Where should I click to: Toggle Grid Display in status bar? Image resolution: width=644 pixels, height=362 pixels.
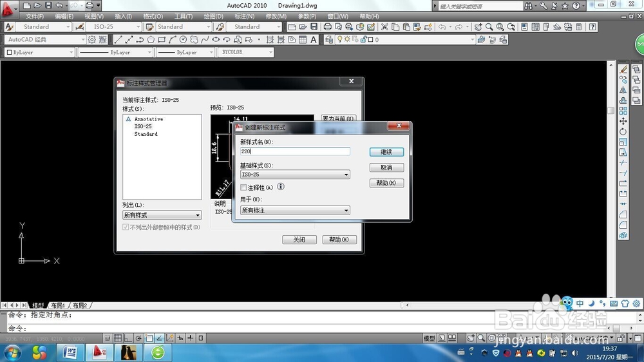(118, 338)
